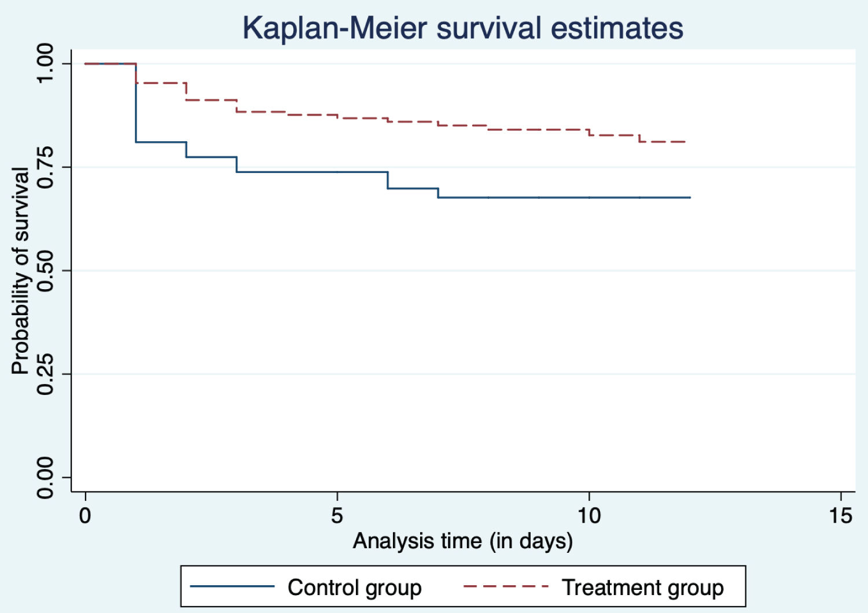Click the 0.50 y-axis tick label
The height and width of the screenshot is (613, 868).
tap(45, 271)
